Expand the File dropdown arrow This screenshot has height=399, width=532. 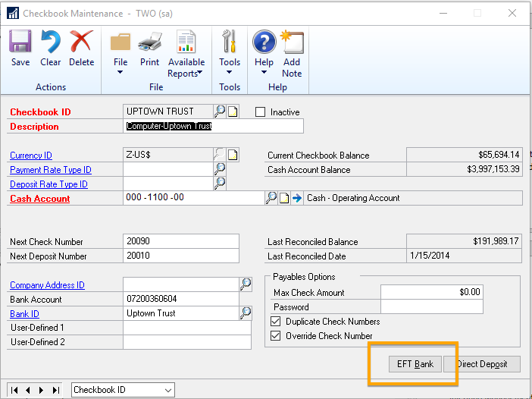pos(120,72)
